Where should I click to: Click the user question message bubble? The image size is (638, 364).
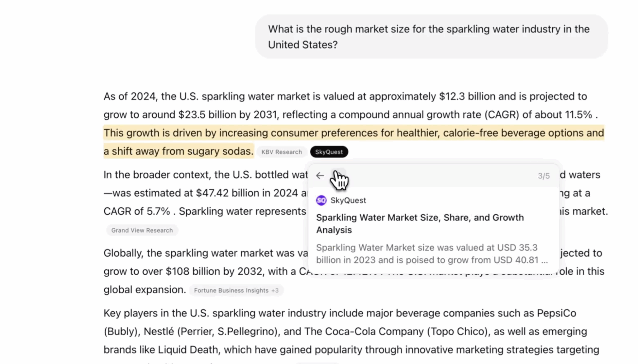tap(431, 37)
